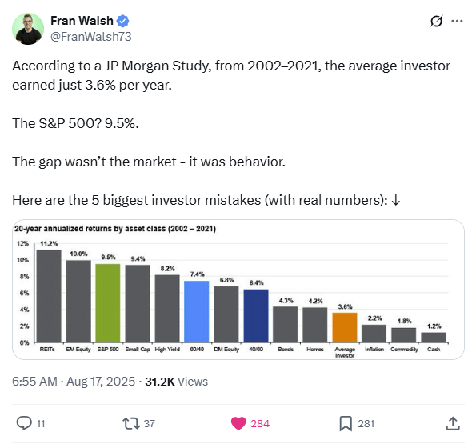Click the 37 reposts count
This screenshot has width=476, height=448.
tap(149, 423)
